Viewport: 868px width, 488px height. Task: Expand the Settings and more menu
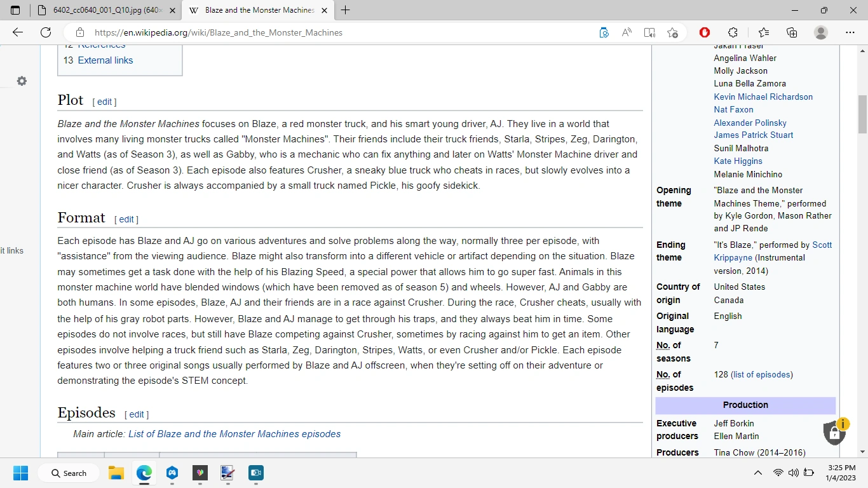point(850,32)
